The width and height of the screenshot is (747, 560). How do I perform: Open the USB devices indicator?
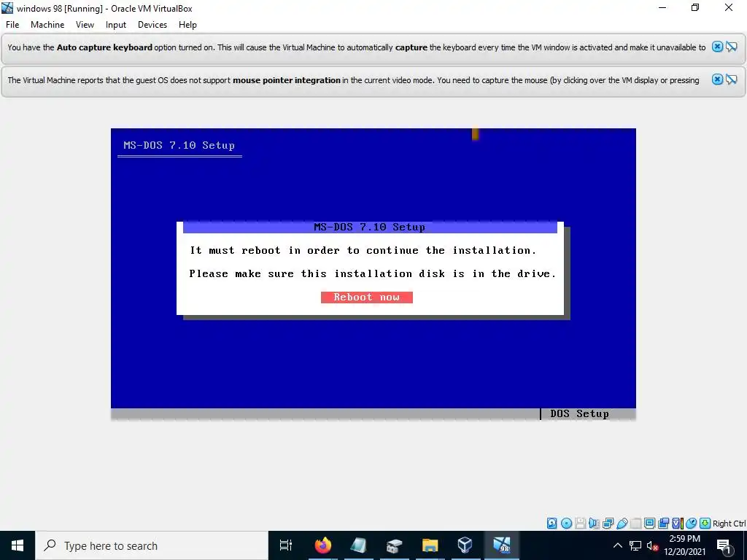click(622, 524)
